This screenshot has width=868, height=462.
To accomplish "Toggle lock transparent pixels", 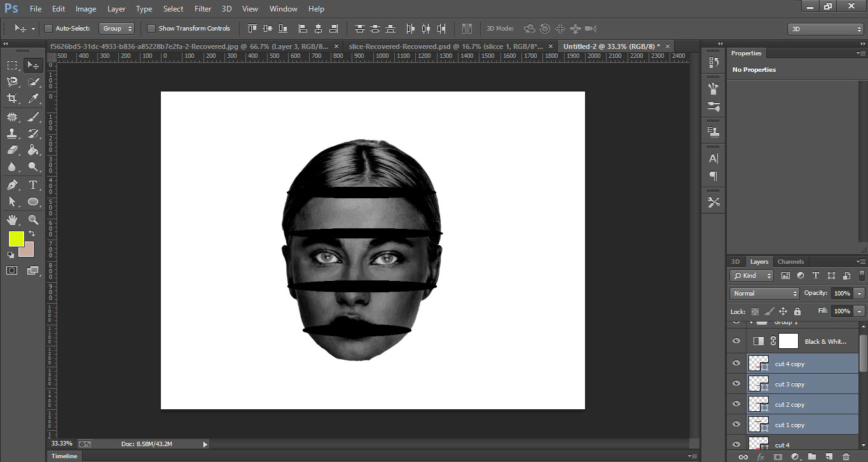I will [x=755, y=311].
